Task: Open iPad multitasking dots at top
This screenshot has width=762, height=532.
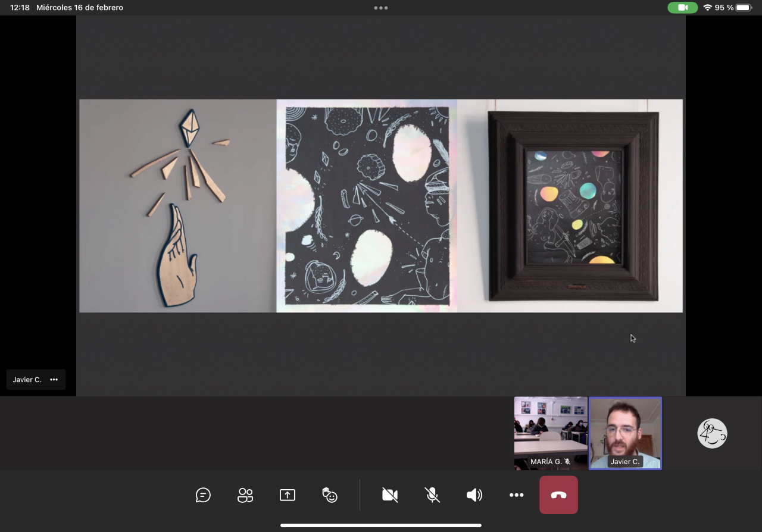Action: tap(381, 8)
